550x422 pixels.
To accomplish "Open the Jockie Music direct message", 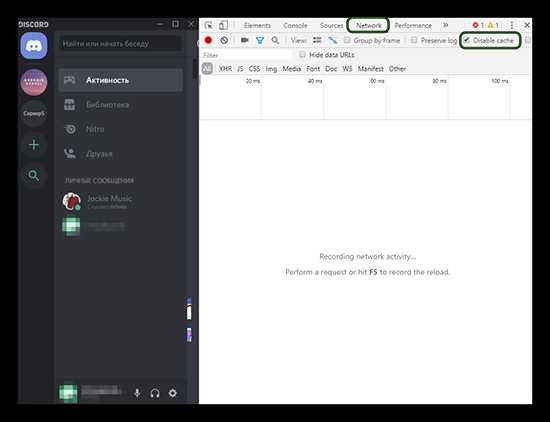I will pyautogui.click(x=120, y=201).
